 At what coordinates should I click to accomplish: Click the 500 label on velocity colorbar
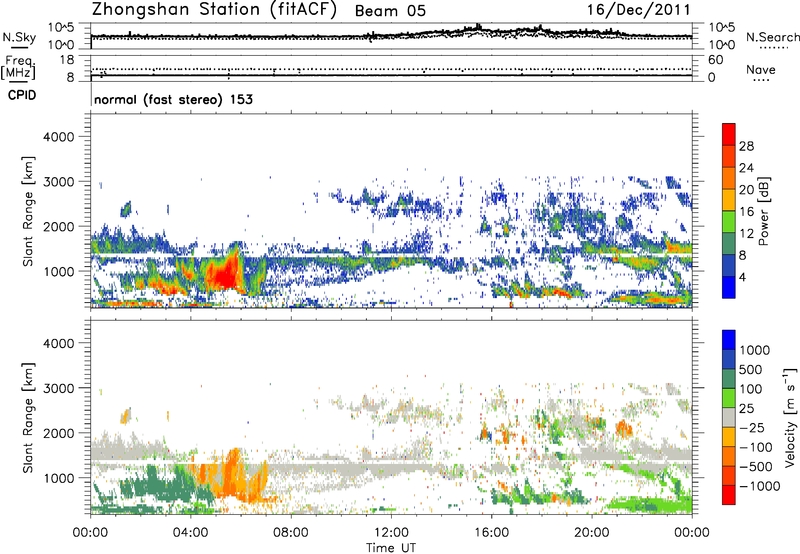point(751,370)
